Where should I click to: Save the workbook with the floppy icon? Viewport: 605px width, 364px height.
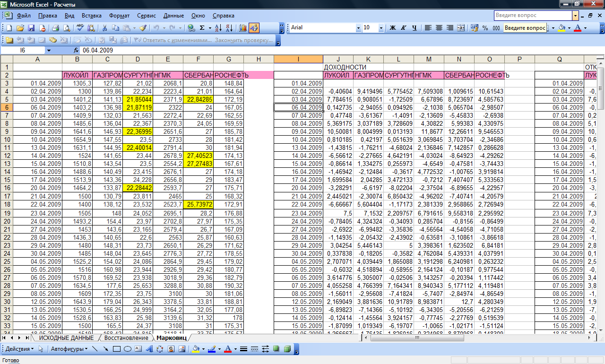(x=31, y=28)
